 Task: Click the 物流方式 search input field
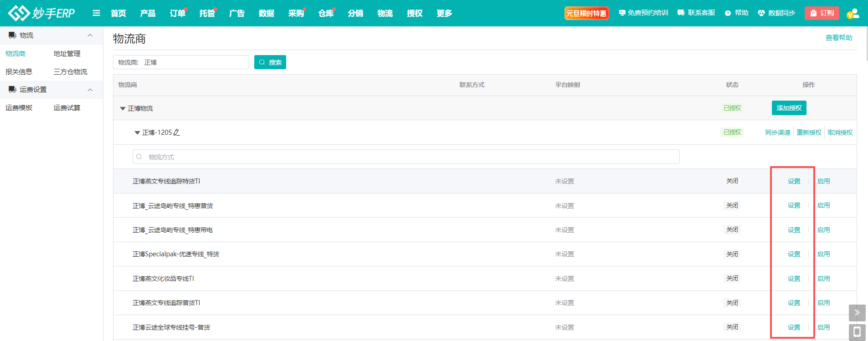click(406, 157)
